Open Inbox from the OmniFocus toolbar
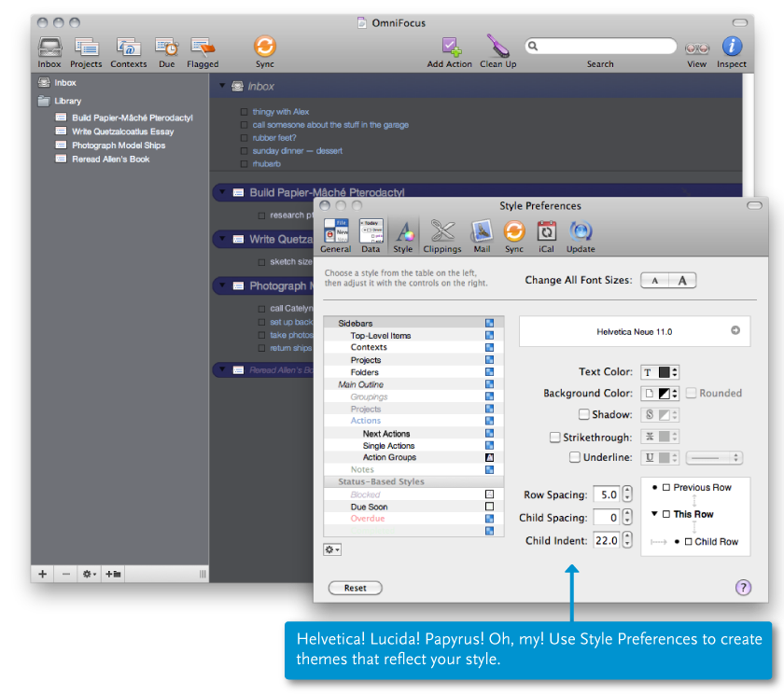784x695 pixels. [49, 52]
